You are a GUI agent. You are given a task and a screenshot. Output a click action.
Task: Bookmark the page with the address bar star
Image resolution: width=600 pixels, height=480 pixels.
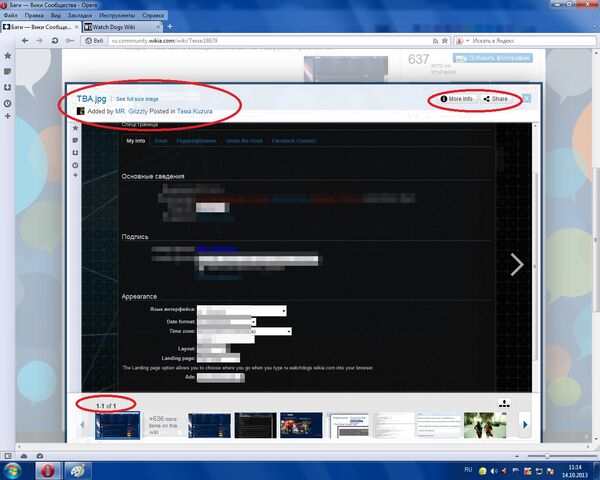(x=444, y=41)
